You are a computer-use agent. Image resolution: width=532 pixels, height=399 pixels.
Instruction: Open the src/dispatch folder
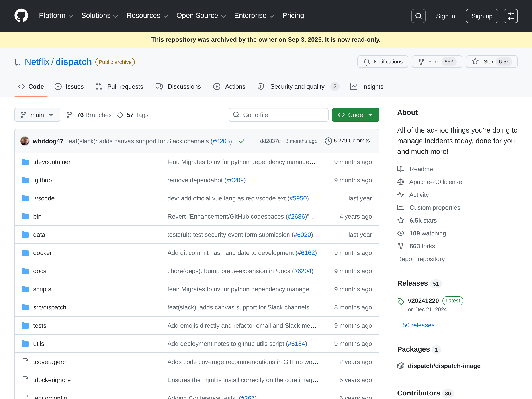[x=50, y=307]
